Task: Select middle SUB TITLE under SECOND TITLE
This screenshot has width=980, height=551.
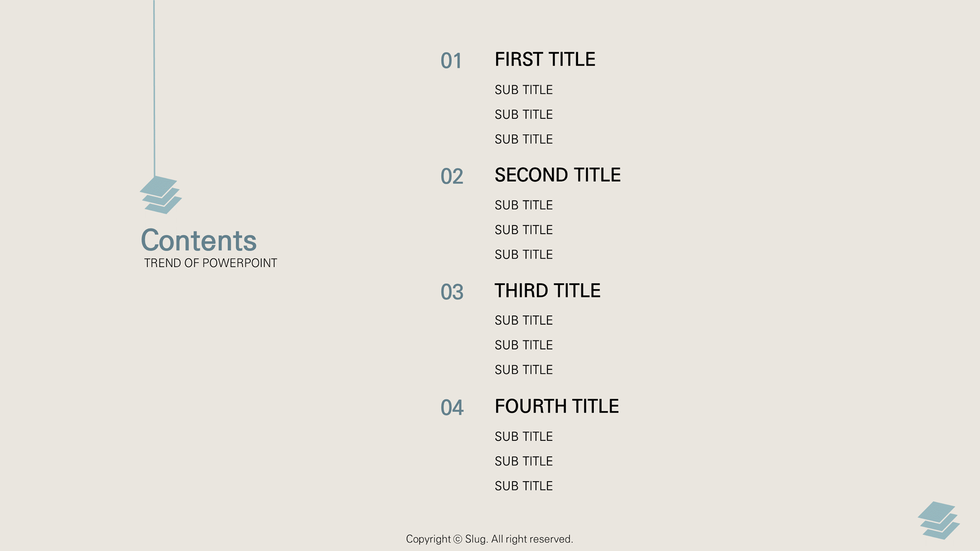Action: 523,230
